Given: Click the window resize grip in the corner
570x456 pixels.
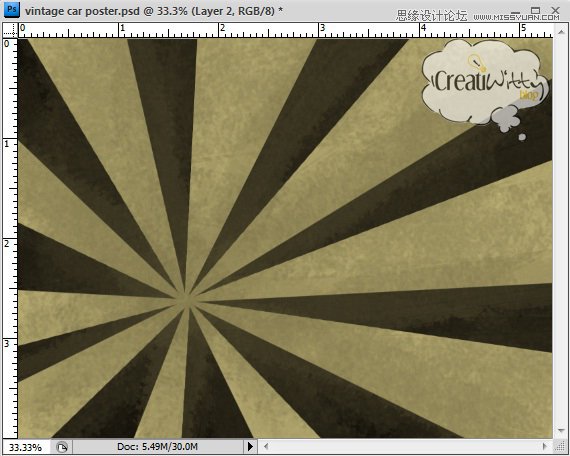Looking at the screenshot, I should [x=560, y=446].
